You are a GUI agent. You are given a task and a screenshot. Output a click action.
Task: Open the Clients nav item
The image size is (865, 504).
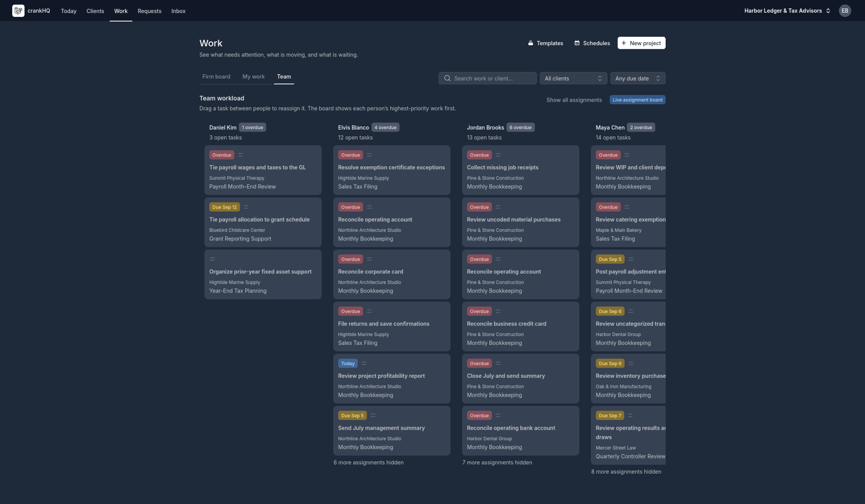pyautogui.click(x=95, y=11)
